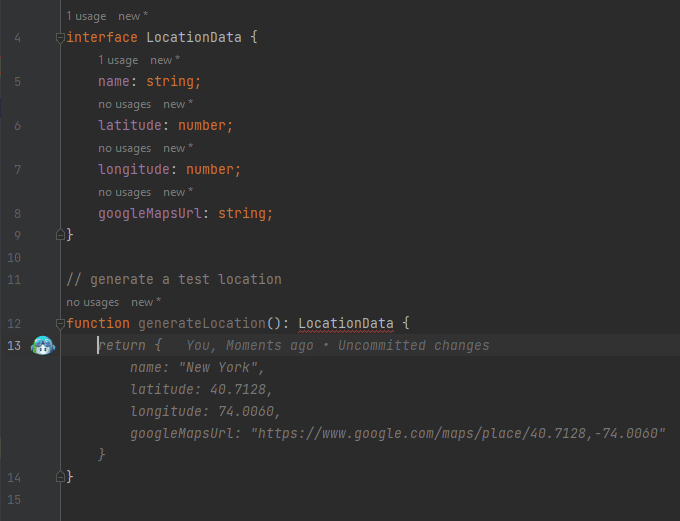Screen dimensions: 680x521
Task: Click line number 15 in the gutter
Action: 14,500
